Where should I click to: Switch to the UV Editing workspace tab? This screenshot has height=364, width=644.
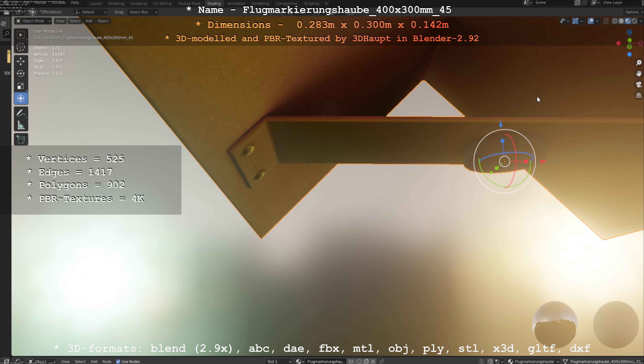[162, 4]
